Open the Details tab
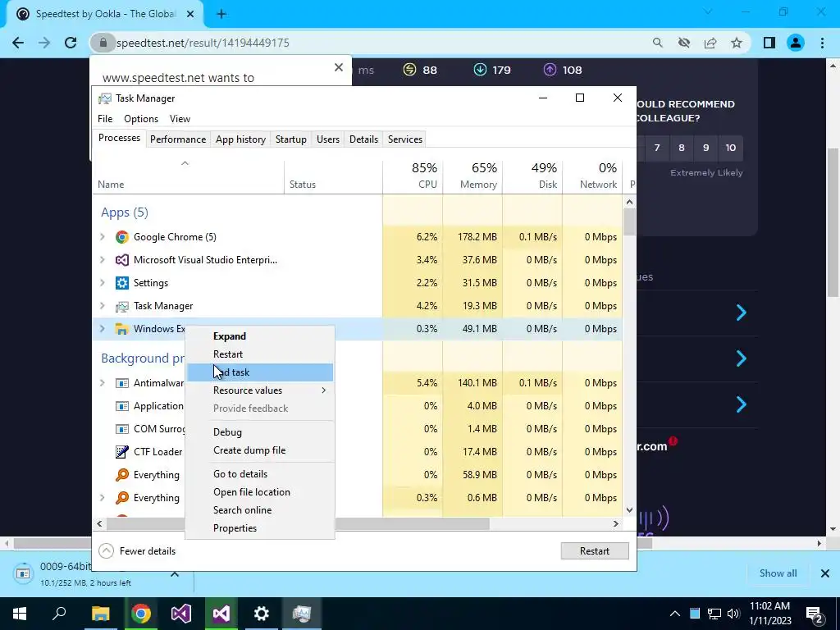This screenshot has height=630, width=840. [x=363, y=139]
